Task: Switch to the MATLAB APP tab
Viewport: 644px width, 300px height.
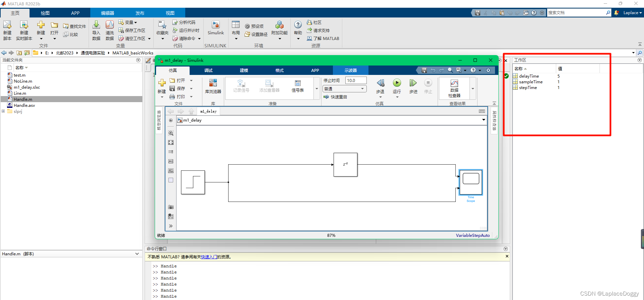Action: coord(75,13)
